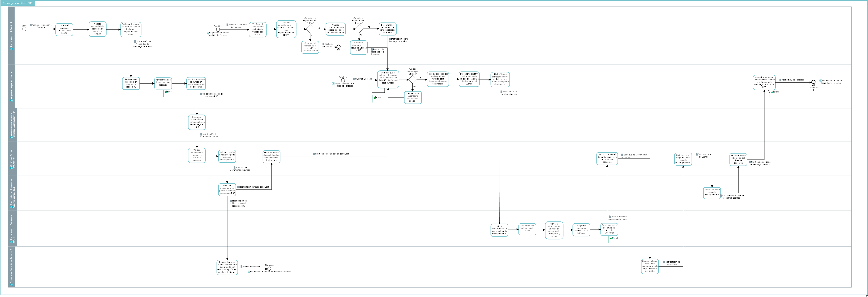This screenshot has width=868, height=297.
Task: Click label Confirmación de descarga culminada
Action: click(618, 218)
